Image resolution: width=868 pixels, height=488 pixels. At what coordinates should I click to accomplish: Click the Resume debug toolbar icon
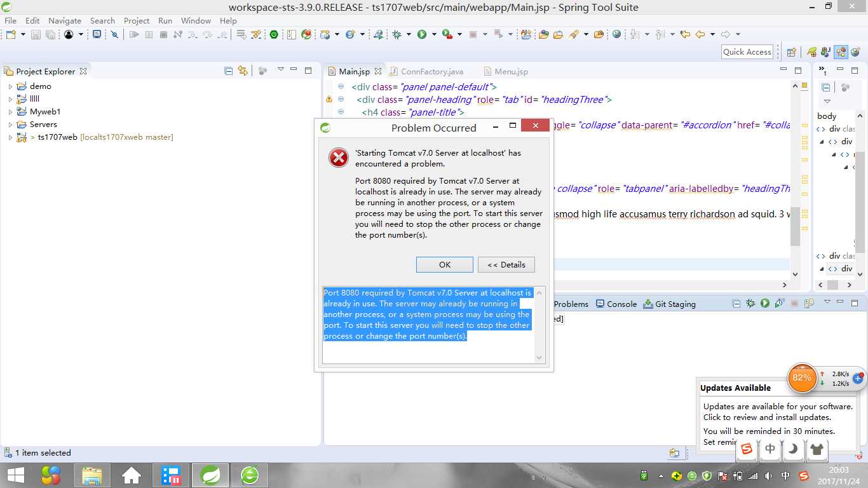pos(134,34)
